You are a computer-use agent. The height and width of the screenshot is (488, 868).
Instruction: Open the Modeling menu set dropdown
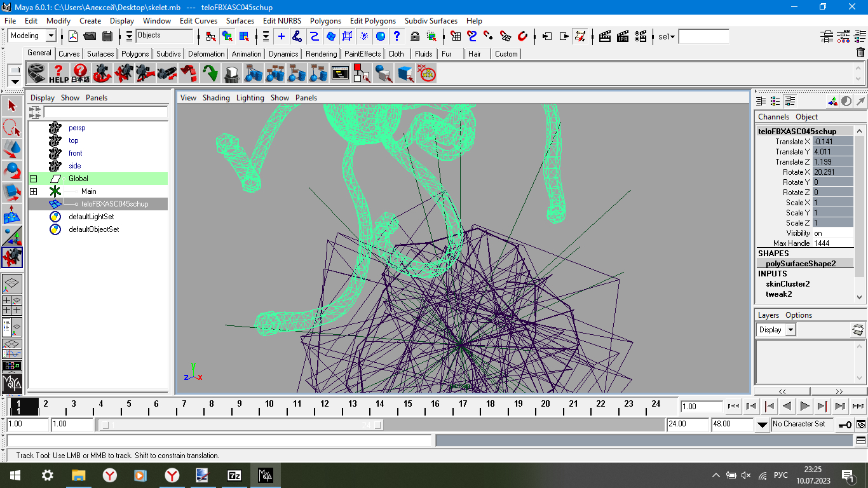click(x=33, y=36)
